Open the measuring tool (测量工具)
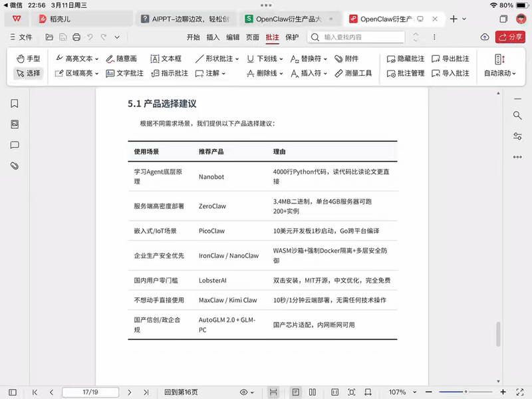Screen dimensions: 532x399 [353, 73]
